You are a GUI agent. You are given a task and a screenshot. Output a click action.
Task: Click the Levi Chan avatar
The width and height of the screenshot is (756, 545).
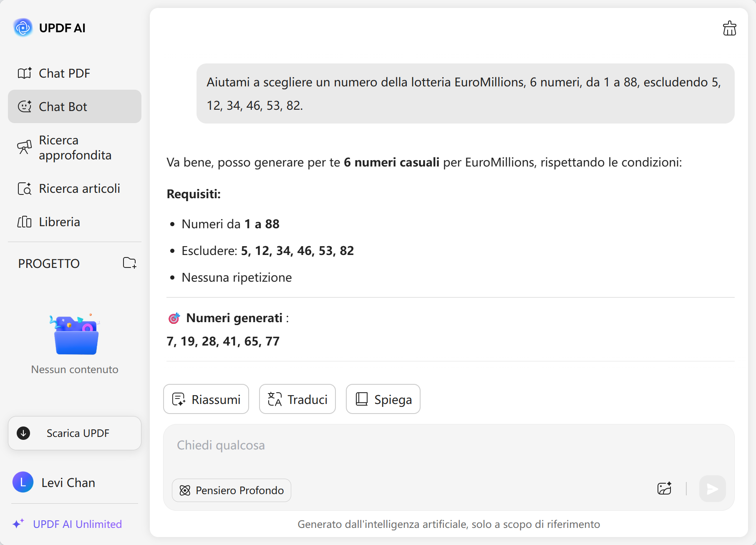point(23,482)
